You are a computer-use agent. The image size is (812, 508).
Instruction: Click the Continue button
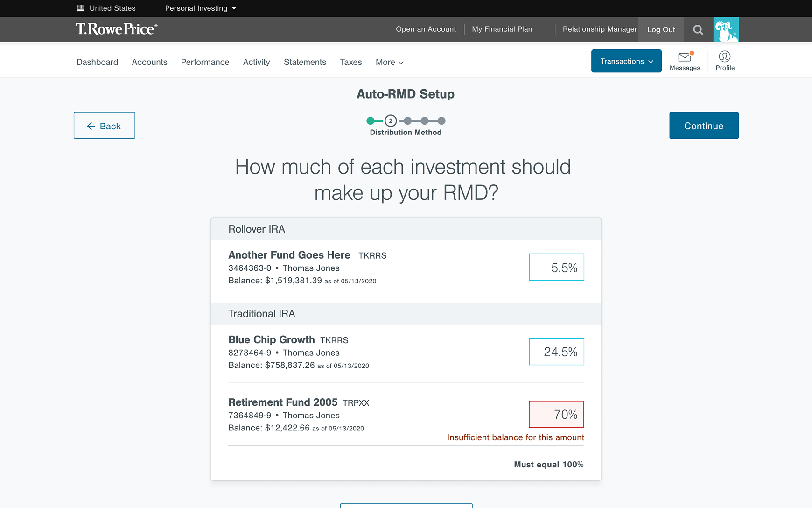point(704,125)
